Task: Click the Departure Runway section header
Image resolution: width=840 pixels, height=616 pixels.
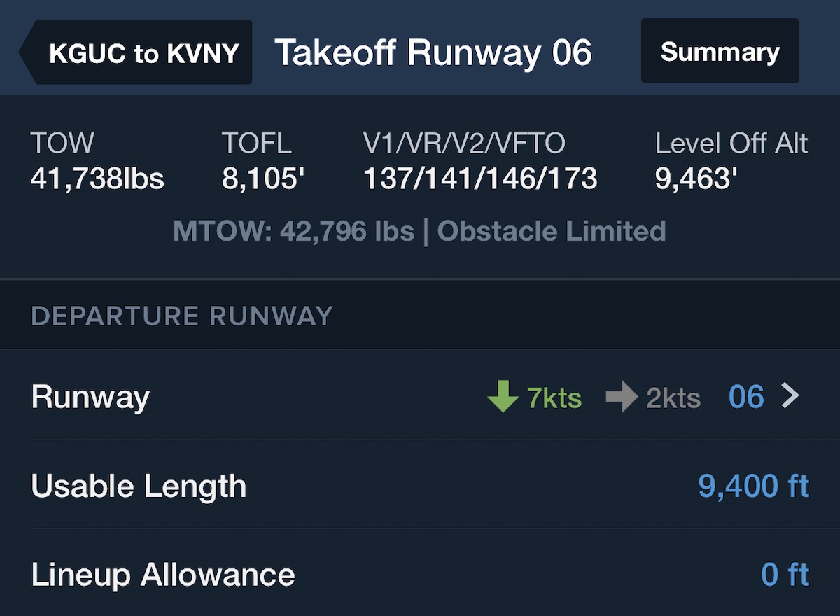Action: pos(182,316)
